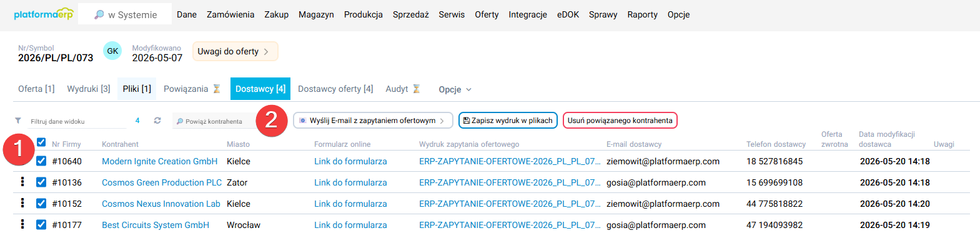Switch to the Pliki [1] tab
The image size is (980, 243).
137,89
